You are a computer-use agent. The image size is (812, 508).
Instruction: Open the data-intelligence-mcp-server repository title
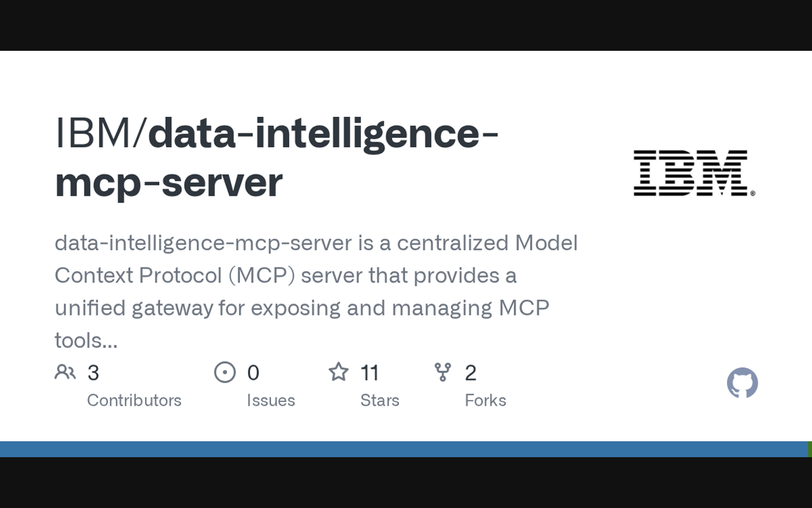point(277,157)
